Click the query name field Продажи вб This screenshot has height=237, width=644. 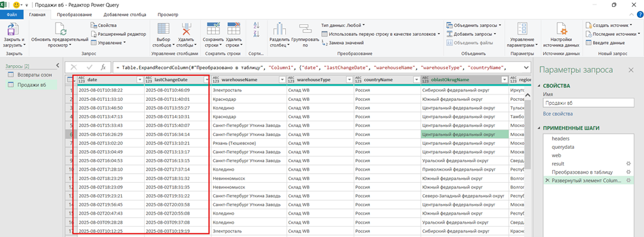coord(588,103)
